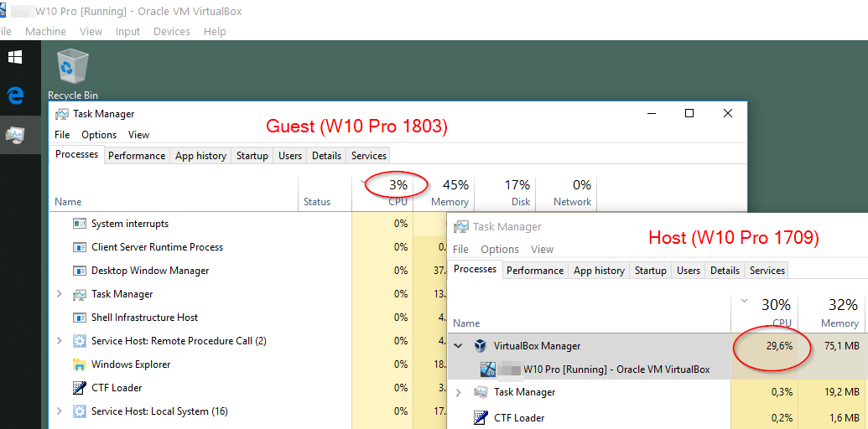This screenshot has height=429, width=868.
Task: Open host Task Manager View menu
Action: (542, 250)
